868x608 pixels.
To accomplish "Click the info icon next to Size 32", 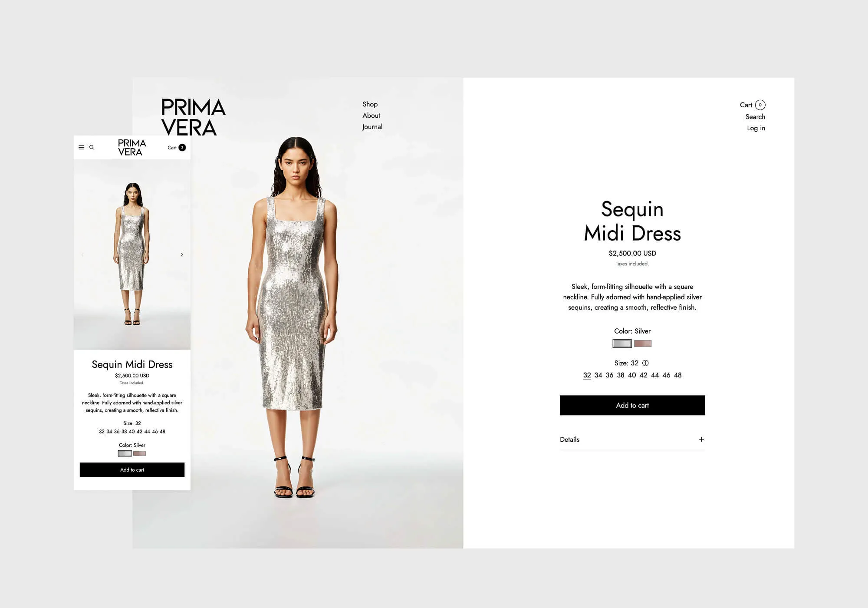I will (648, 363).
